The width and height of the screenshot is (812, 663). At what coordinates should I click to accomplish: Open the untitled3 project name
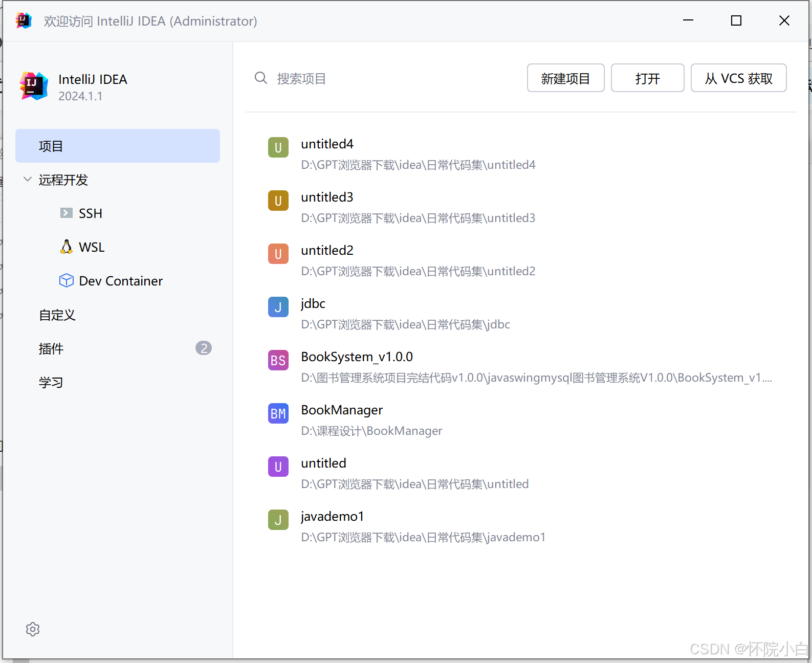pyautogui.click(x=327, y=197)
